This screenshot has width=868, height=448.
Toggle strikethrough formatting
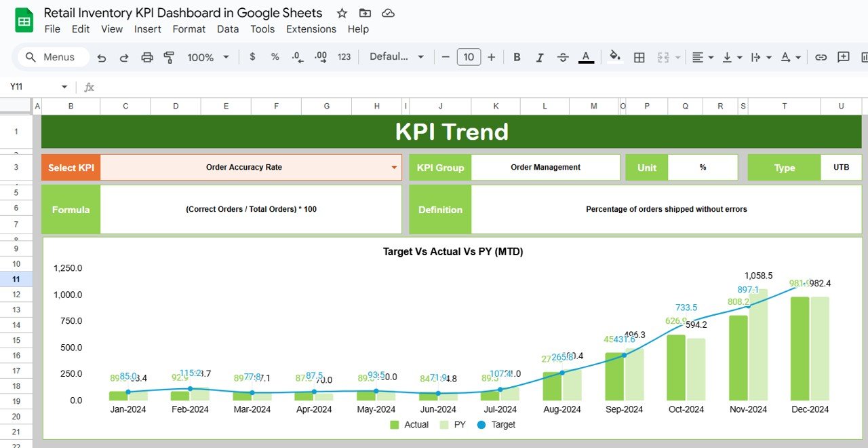pyautogui.click(x=563, y=57)
